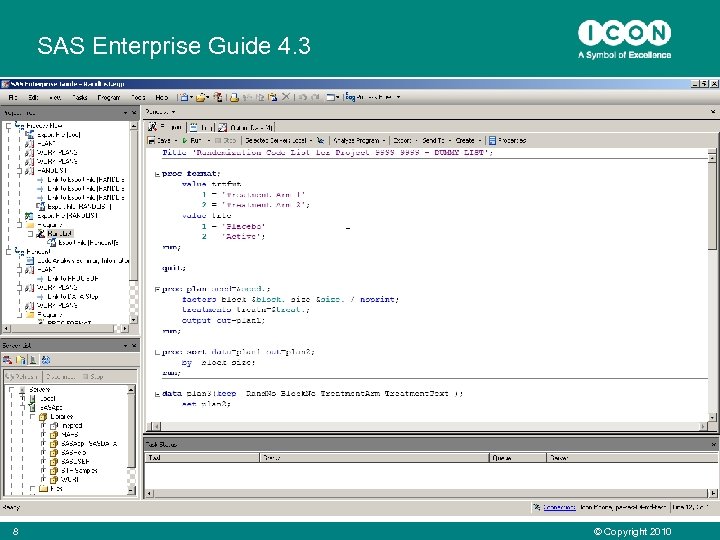Viewport: 720px width, 540px height.
Task: Collapse the proc sort code block
Action: 157,352
